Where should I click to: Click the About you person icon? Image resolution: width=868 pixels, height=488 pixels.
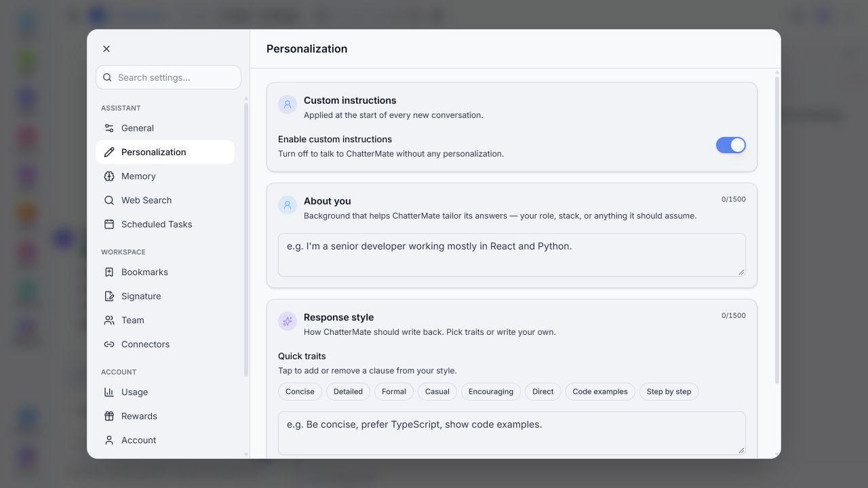point(288,205)
